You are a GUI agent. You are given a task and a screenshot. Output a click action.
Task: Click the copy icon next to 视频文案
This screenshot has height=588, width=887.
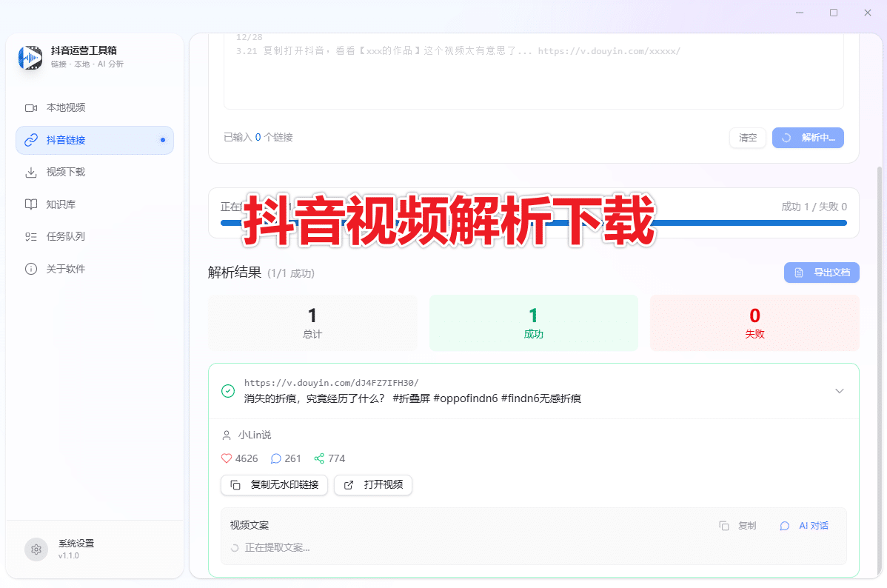[723, 525]
